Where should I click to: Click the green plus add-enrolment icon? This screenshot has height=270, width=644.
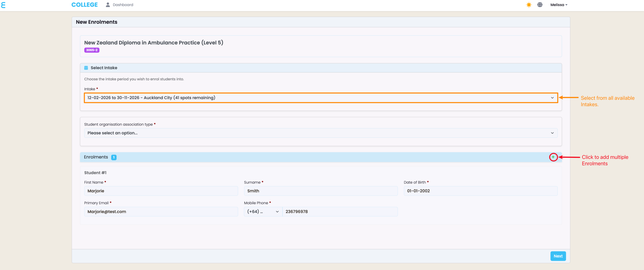[x=553, y=157]
